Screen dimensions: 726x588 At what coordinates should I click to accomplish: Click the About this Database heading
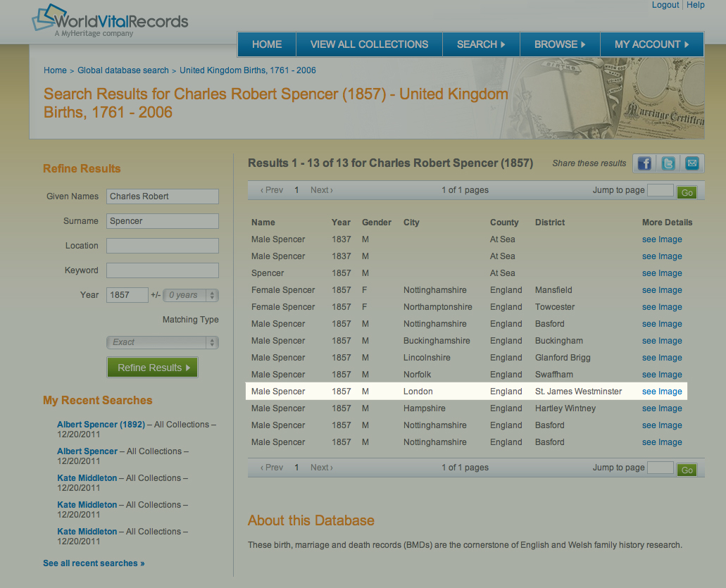[x=311, y=520]
